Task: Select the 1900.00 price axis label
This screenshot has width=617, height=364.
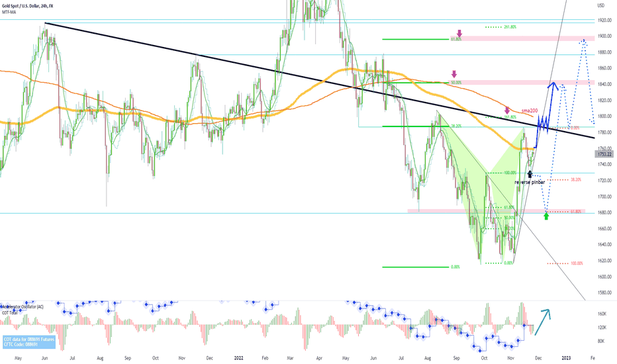Action: [x=605, y=36]
